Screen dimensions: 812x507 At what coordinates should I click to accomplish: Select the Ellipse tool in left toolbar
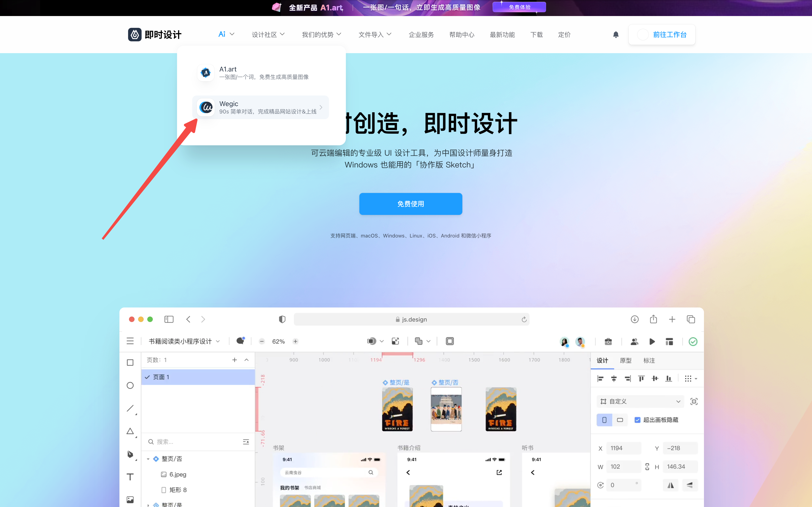click(x=130, y=385)
